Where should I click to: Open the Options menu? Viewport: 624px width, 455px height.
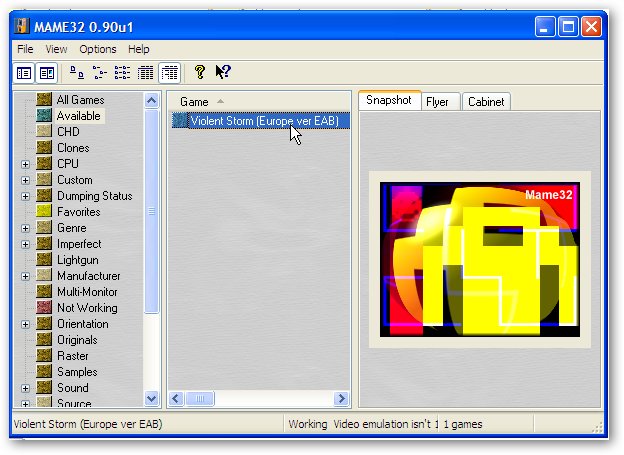click(x=98, y=49)
